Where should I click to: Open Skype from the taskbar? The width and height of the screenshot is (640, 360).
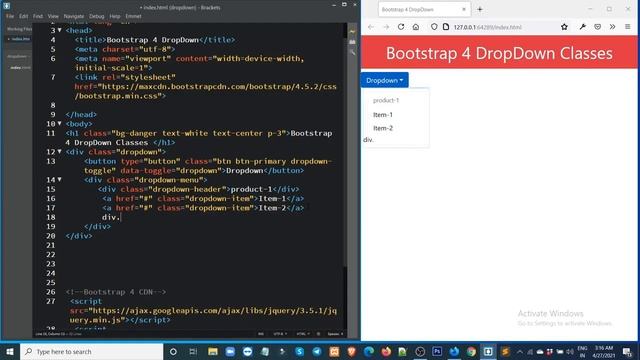(x=300, y=351)
